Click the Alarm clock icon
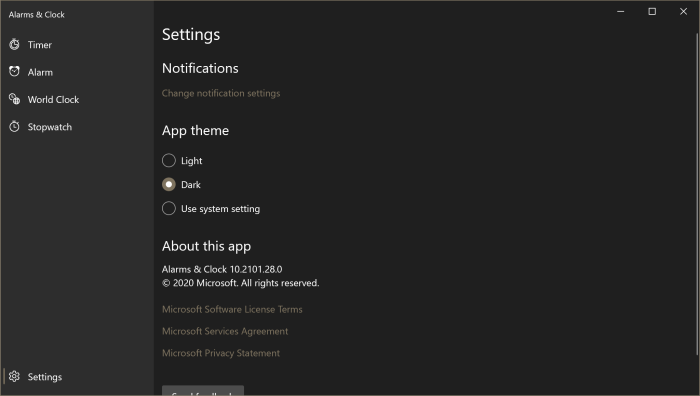This screenshot has height=396, width=700. 14,71
